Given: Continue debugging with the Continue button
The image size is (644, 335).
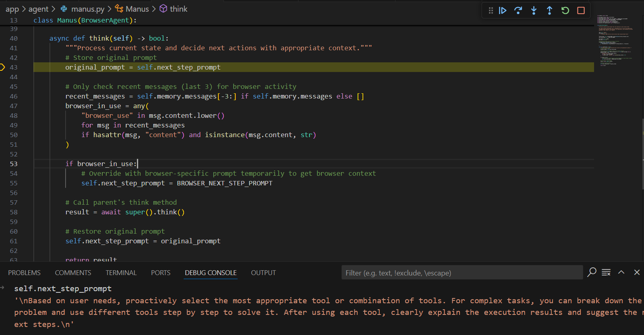Looking at the screenshot, I should [503, 10].
